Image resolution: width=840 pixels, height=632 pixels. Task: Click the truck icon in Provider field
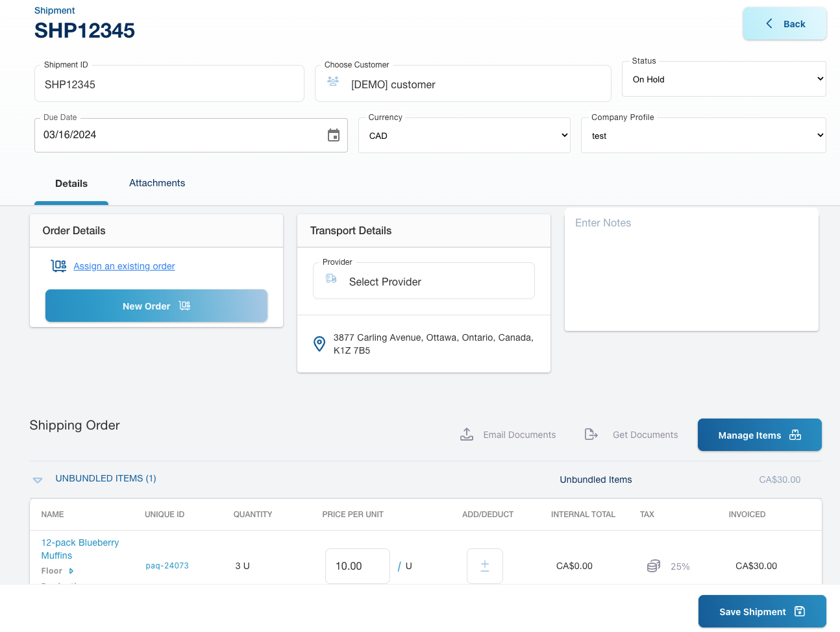(x=331, y=278)
